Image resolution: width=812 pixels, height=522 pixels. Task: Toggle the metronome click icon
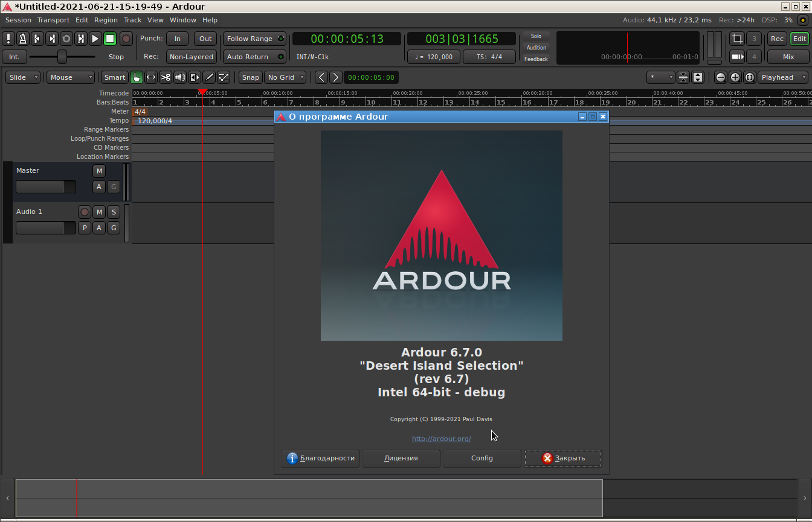(x=23, y=39)
